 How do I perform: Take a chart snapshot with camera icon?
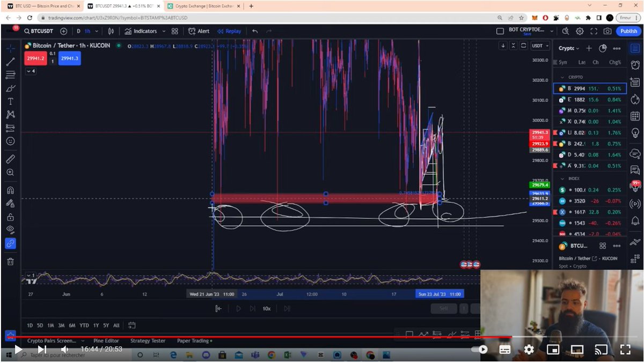coord(608,31)
